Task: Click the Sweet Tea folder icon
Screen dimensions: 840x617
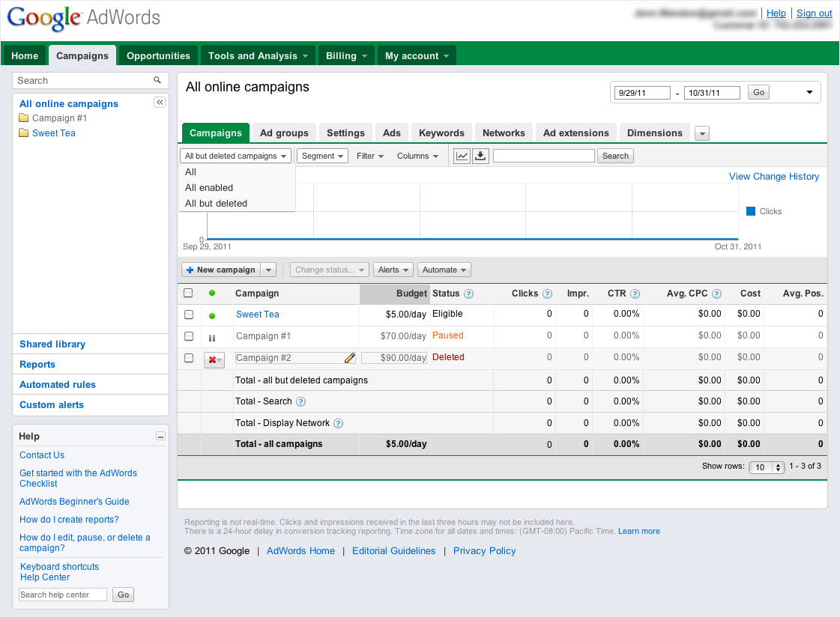Action: pyautogui.click(x=24, y=133)
